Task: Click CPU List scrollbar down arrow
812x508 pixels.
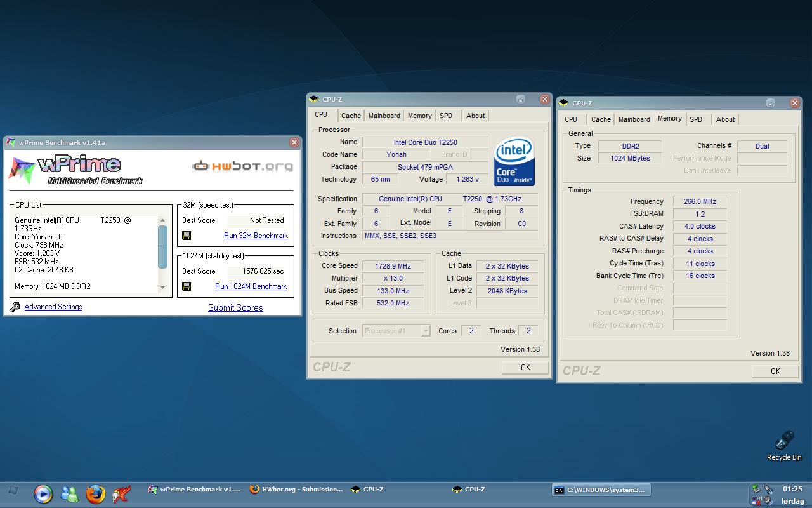Action: [163, 287]
